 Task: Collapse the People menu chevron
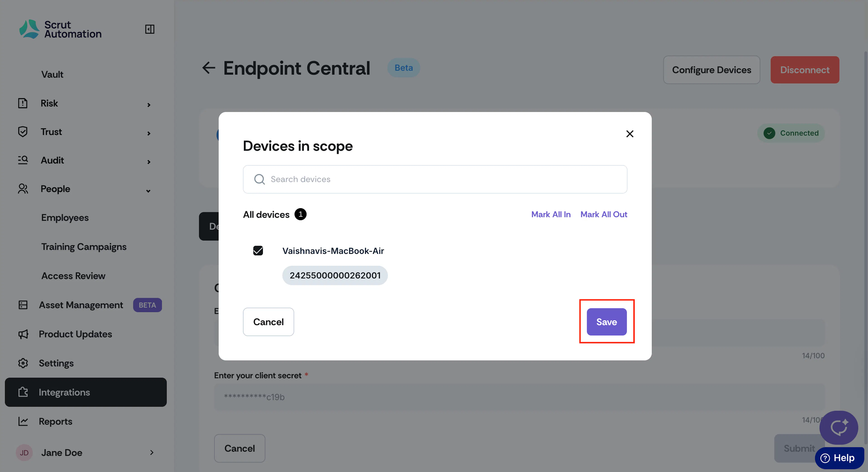tap(148, 191)
